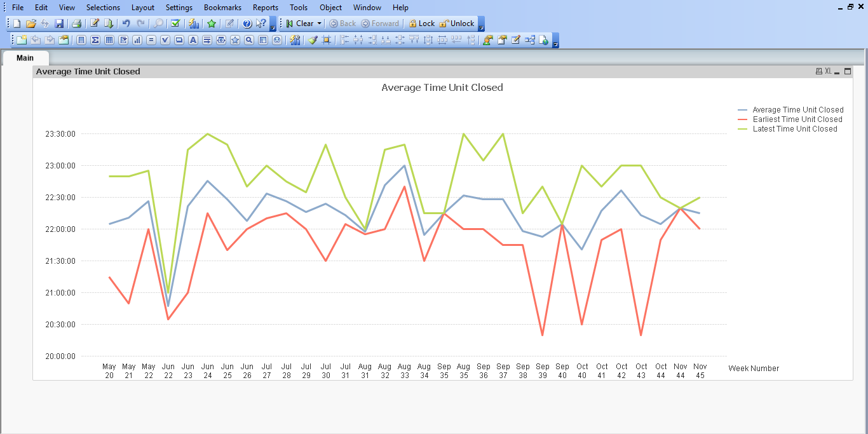Open a document using the folder icon
The width and height of the screenshot is (868, 434).
[x=31, y=24]
